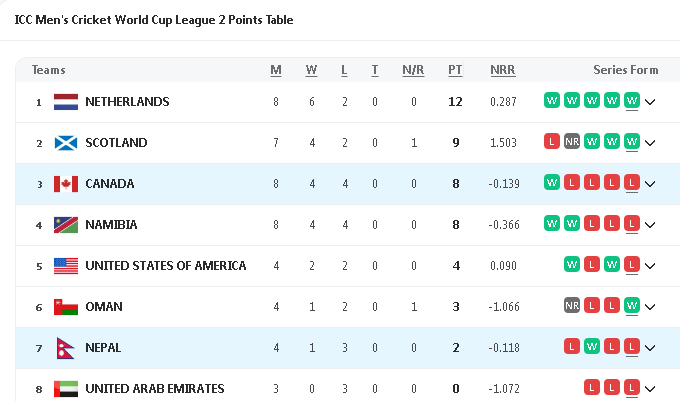680x401 pixels.
Task: Expand the Netherlands row chevron
Action: [650, 102]
